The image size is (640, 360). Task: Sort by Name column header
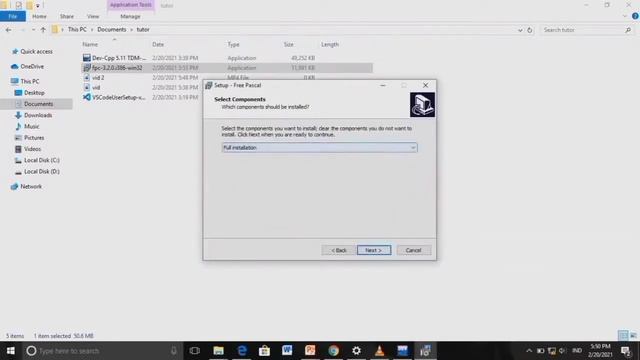pyautogui.click(x=90, y=44)
